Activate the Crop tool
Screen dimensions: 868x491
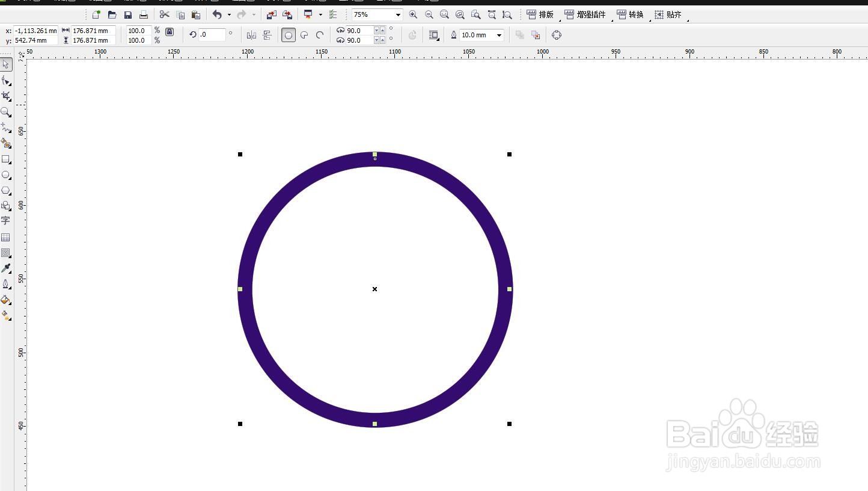6,96
